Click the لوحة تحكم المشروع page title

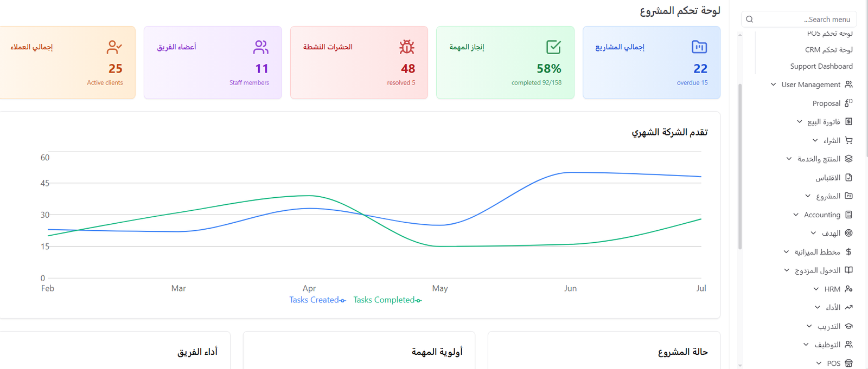coord(680,11)
